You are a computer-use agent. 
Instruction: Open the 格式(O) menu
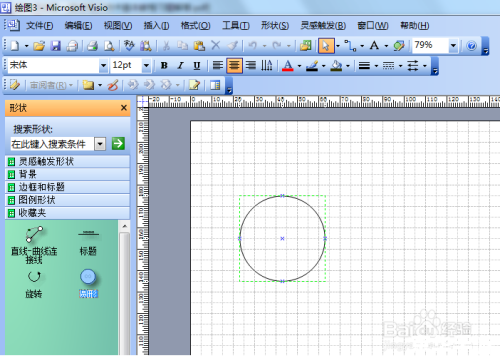pyautogui.click(x=196, y=26)
